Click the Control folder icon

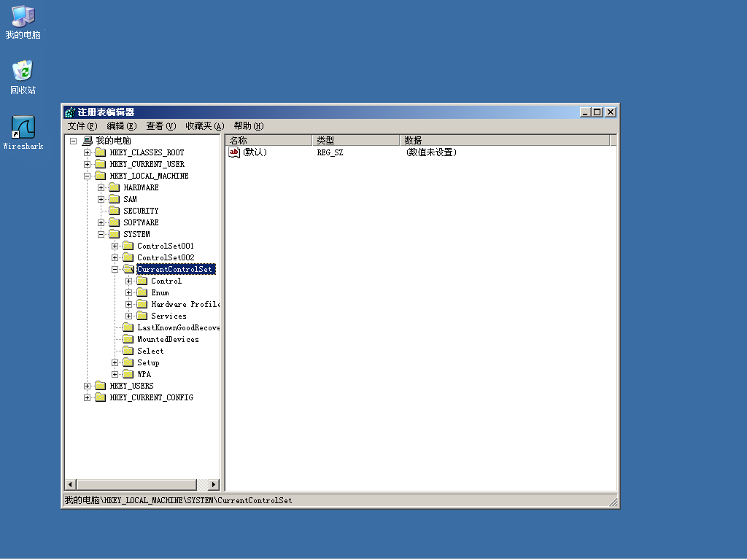click(x=142, y=281)
